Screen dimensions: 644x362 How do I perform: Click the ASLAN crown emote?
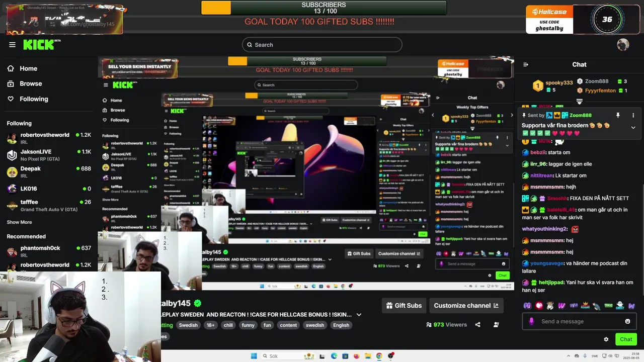tap(585, 305)
